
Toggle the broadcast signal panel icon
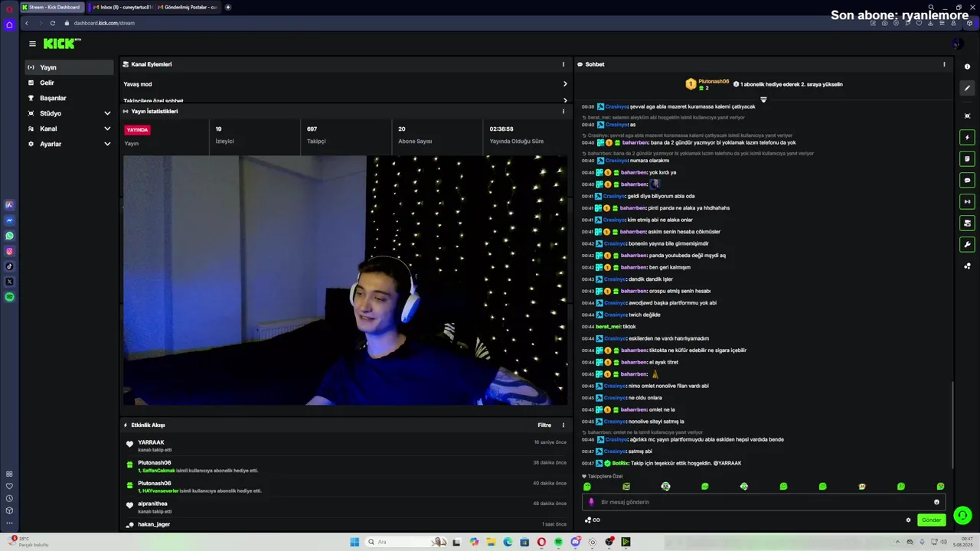[967, 202]
